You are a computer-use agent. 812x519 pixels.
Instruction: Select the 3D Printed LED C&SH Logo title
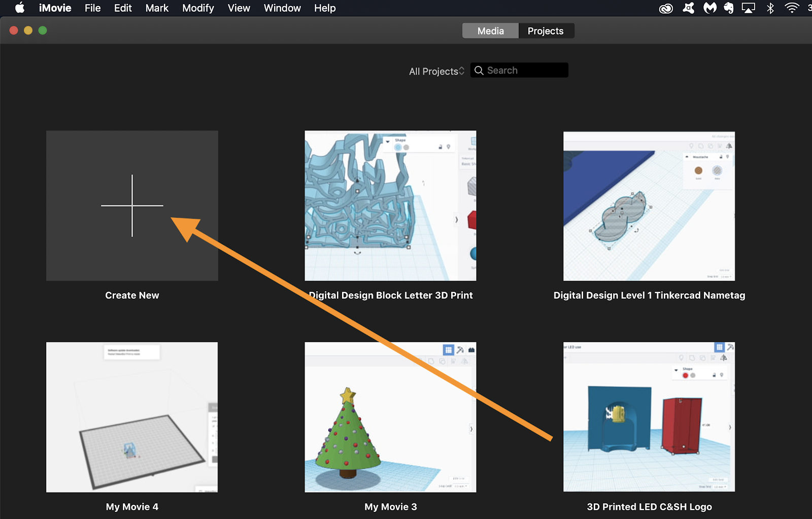649,507
